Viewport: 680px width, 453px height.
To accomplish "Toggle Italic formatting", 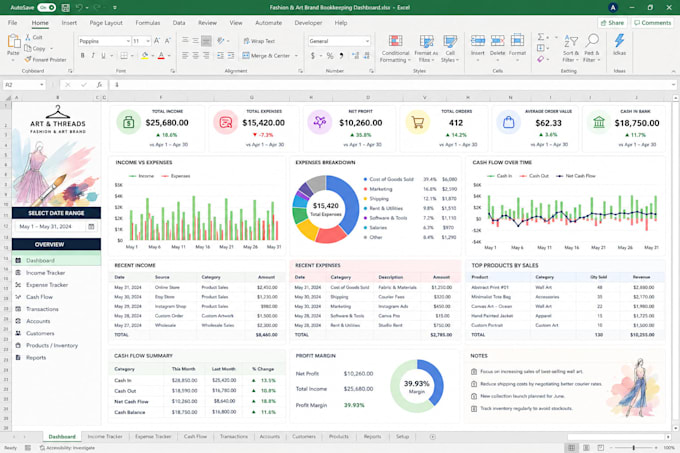I will tap(93, 55).
